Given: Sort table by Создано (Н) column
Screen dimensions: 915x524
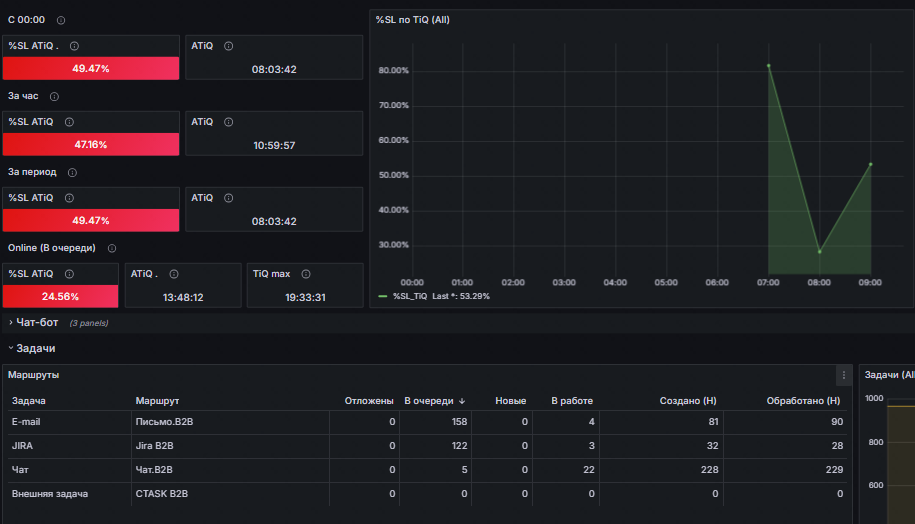Looking at the screenshot, I should pyautogui.click(x=688, y=401).
